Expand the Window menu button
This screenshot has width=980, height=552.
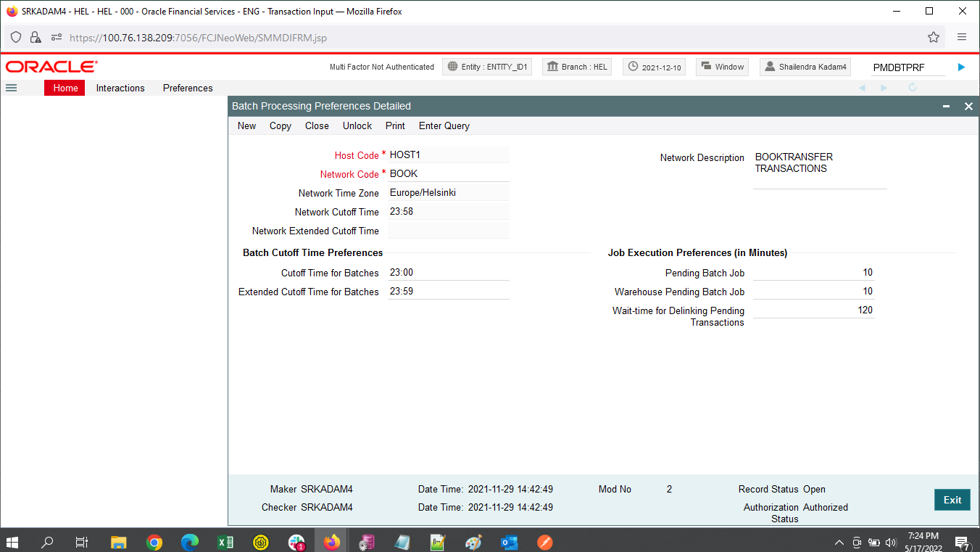(x=722, y=67)
